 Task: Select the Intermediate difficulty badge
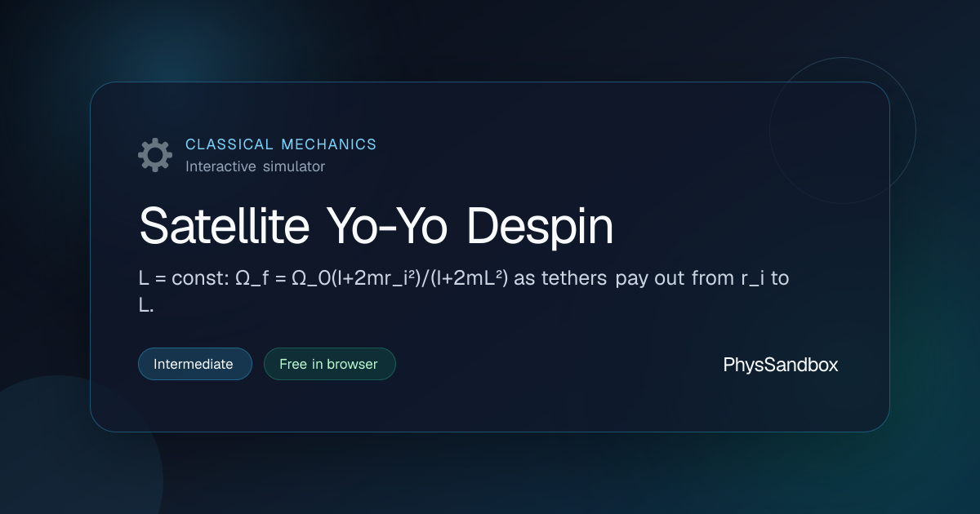point(195,364)
